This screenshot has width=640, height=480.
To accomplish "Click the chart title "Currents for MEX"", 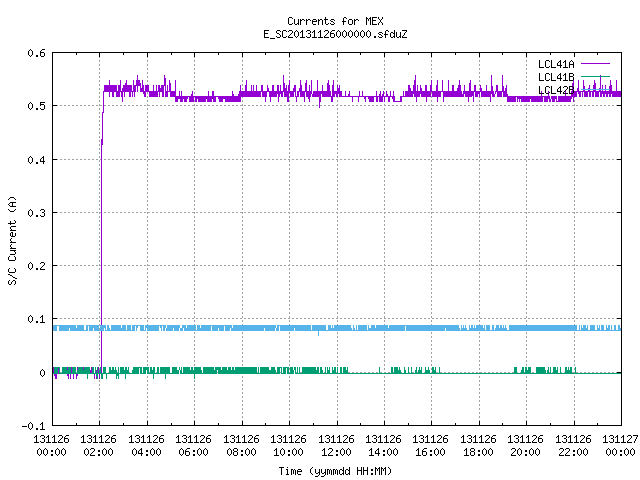I will (x=335, y=21).
